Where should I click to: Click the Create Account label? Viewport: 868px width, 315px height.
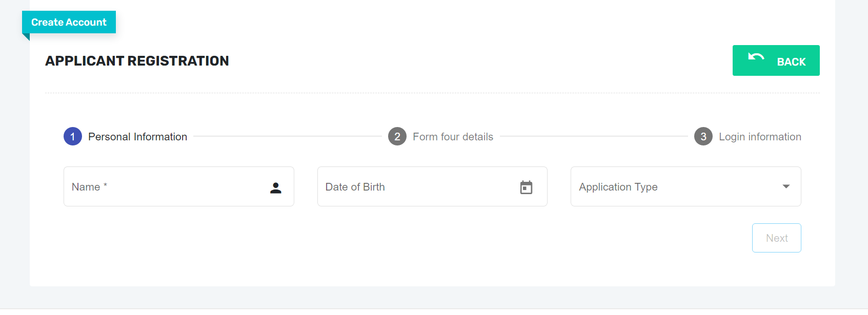click(x=69, y=22)
